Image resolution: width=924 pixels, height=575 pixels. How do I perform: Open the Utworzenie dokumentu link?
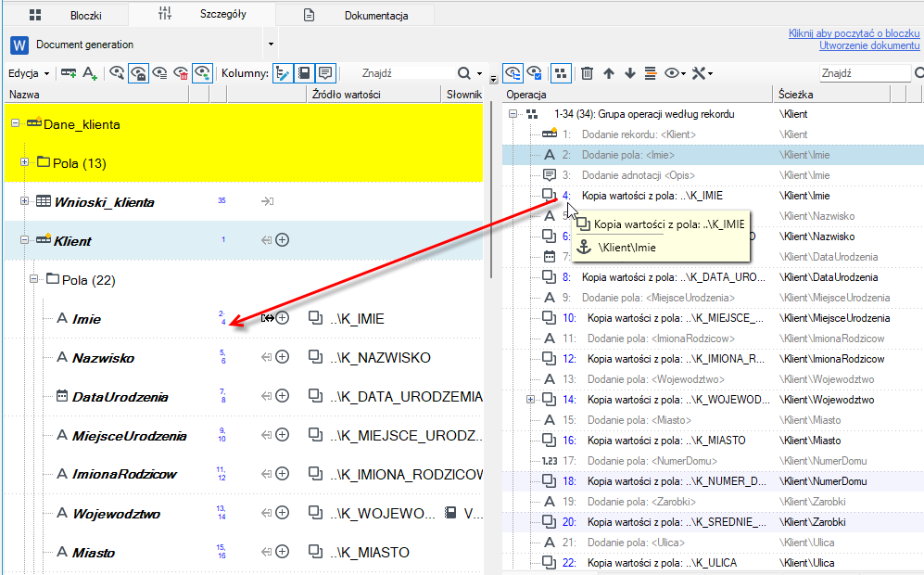869,45
